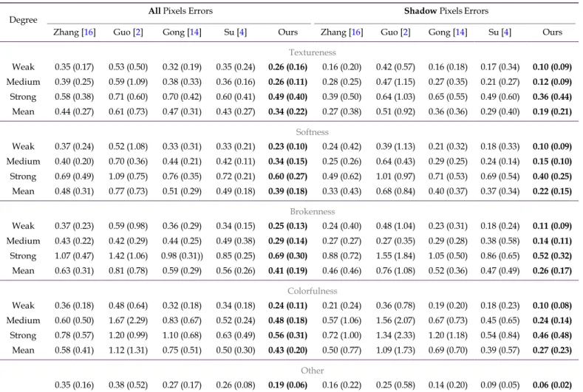Open citation [14] under All Pixels Errors
This screenshot has height=392, width=583.
point(194,32)
